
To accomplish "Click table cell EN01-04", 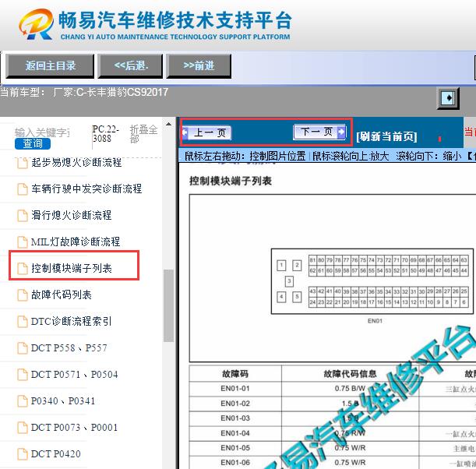I will coord(235,433).
